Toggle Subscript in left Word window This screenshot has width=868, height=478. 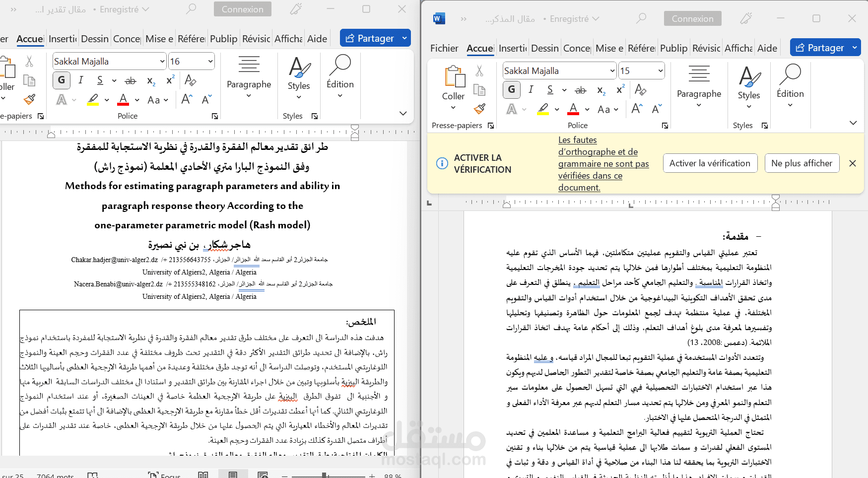tap(151, 81)
